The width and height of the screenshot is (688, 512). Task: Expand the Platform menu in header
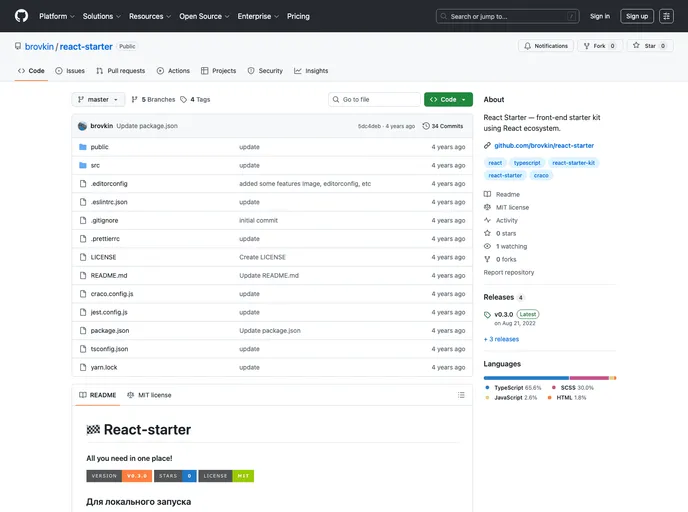pos(57,16)
